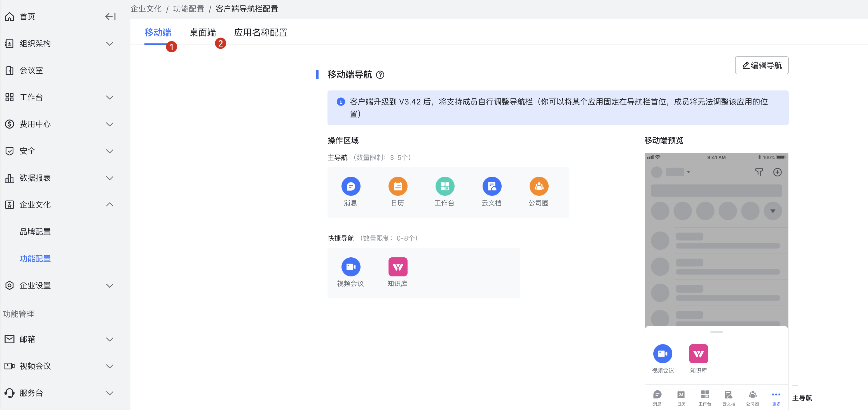Click the home icon beside 首页
This screenshot has width=868, height=410.
point(10,17)
